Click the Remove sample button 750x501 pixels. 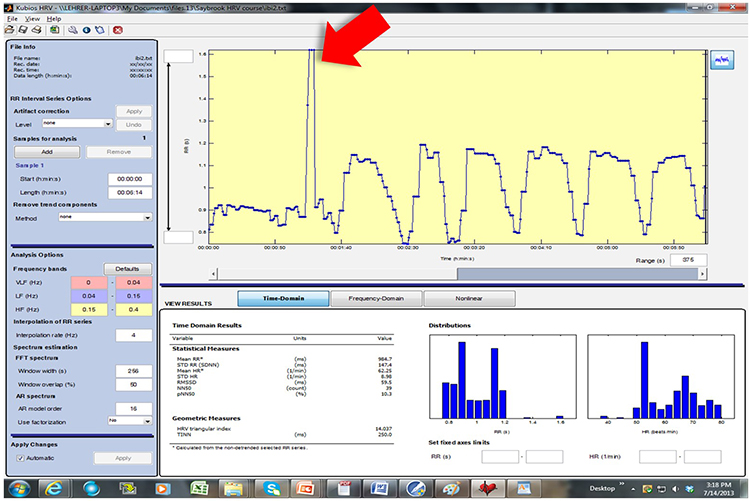[119, 152]
